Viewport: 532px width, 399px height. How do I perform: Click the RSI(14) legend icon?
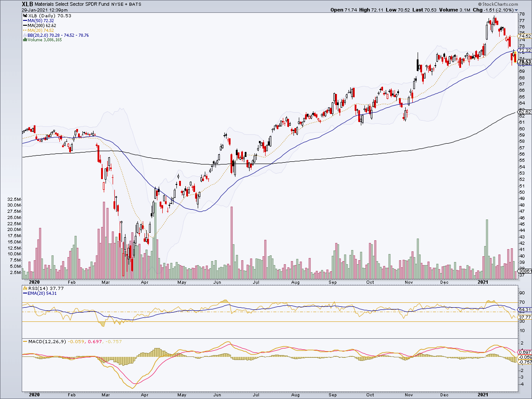click(x=24, y=289)
